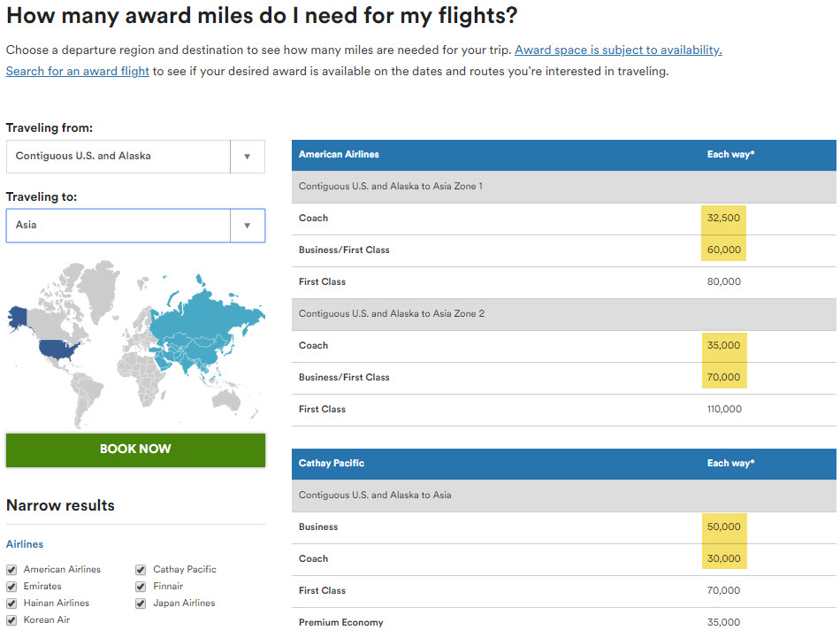The image size is (840, 638).
Task: Toggle Finnair checkbox
Action: pyautogui.click(x=141, y=587)
